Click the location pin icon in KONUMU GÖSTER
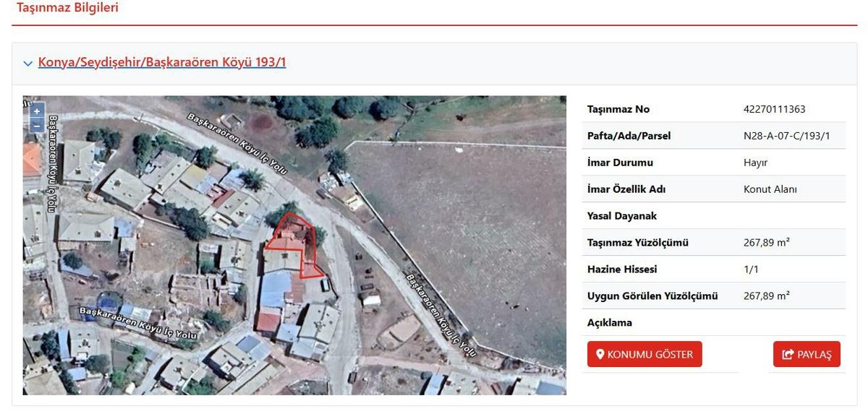This screenshot has height=414, width=868. [600, 355]
